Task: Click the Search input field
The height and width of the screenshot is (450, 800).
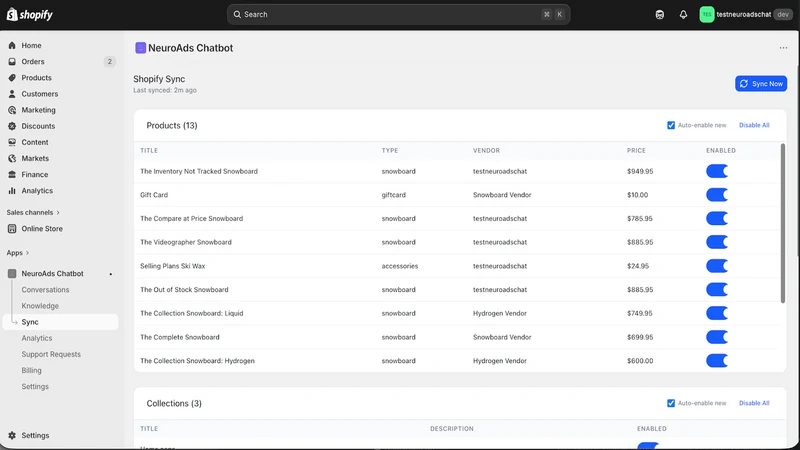Action: pyautogui.click(x=398, y=14)
